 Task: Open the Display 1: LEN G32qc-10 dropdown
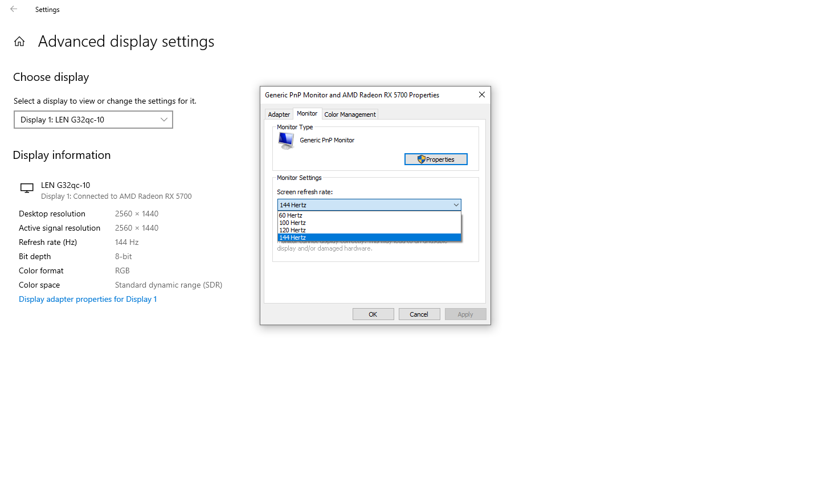pyautogui.click(x=93, y=120)
